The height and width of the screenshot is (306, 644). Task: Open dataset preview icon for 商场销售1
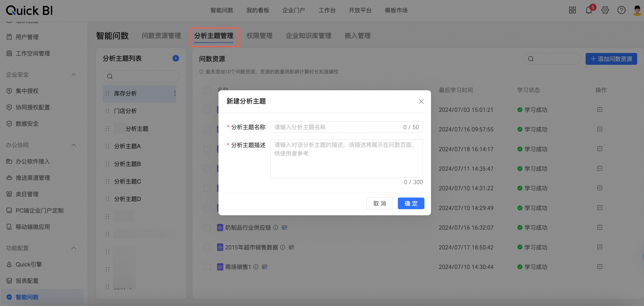(x=265, y=267)
